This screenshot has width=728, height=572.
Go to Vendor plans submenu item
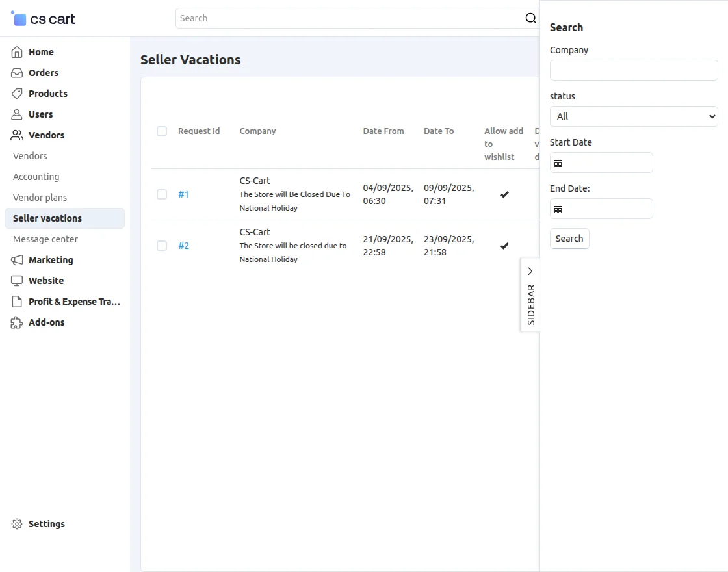point(40,198)
